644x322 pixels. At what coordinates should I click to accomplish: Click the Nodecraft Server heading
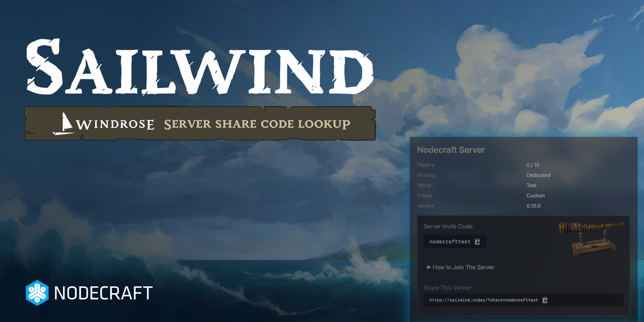[451, 150]
